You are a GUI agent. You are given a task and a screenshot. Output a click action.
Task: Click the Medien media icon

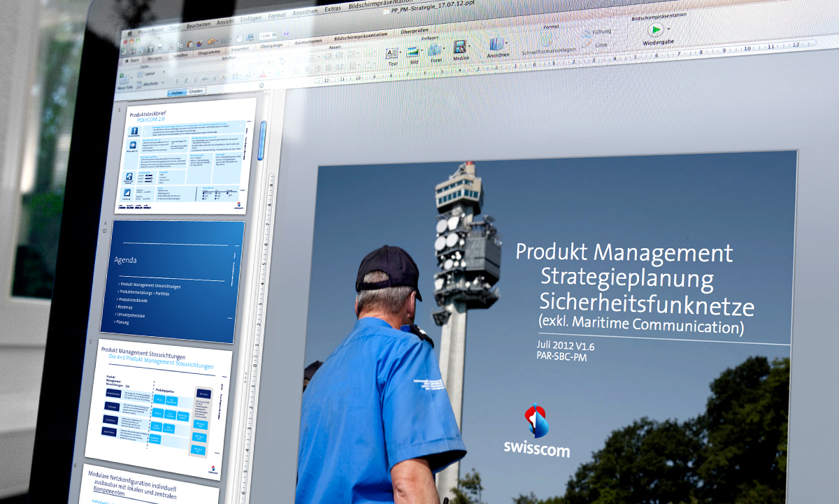[460, 48]
